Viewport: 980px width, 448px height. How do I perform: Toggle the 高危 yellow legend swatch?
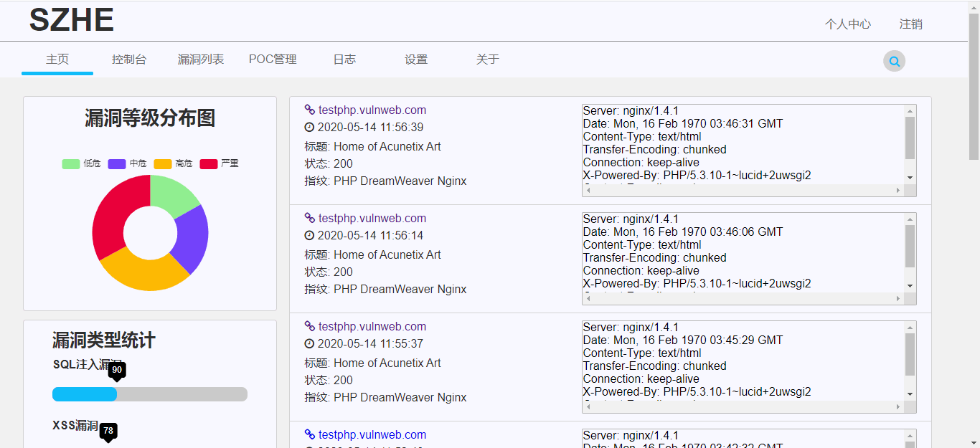(x=163, y=163)
